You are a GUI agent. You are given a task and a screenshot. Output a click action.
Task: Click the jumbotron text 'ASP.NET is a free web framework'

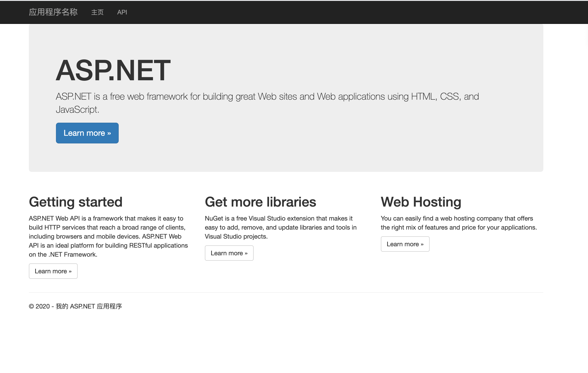coord(267,103)
